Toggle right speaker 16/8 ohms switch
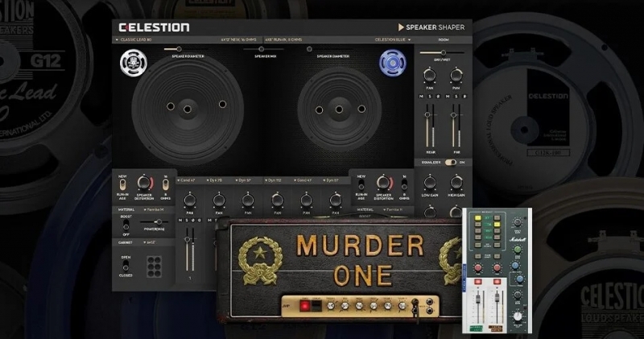This screenshot has height=339, width=644. tap(405, 185)
